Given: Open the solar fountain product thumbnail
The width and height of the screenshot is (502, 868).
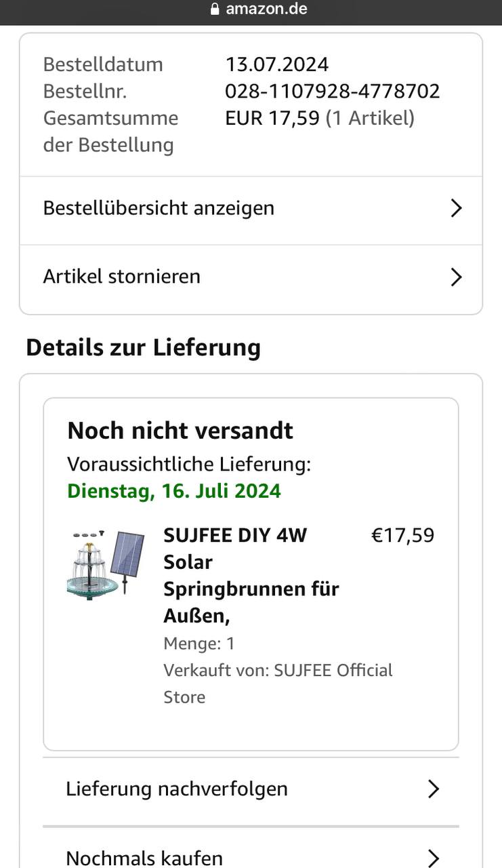Looking at the screenshot, I should pyautogui.click(x=106, y=564).
